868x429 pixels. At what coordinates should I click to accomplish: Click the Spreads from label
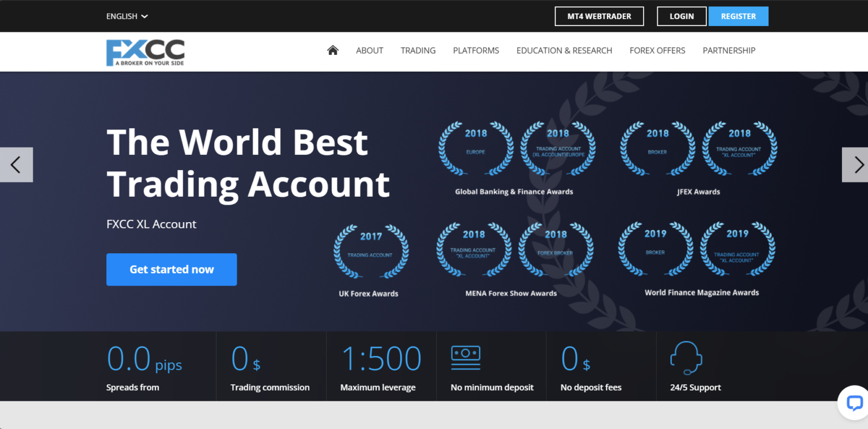pos(133,387)
